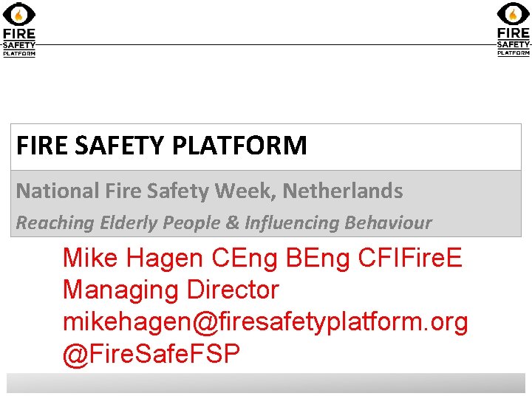
Task: Click the top-left Fire Safety Platform logo
Action: 19,30
